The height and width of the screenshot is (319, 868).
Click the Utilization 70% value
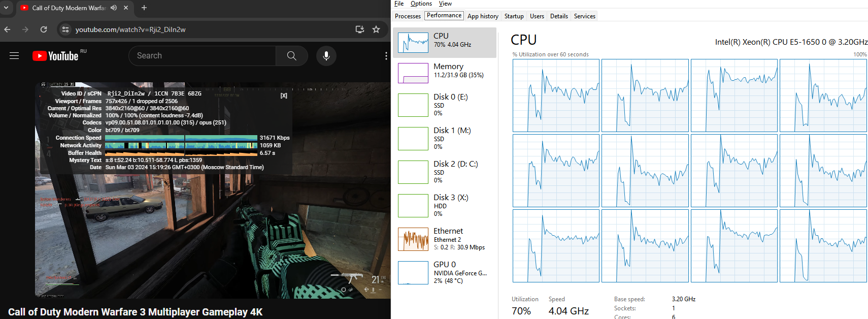pos(521,311)
